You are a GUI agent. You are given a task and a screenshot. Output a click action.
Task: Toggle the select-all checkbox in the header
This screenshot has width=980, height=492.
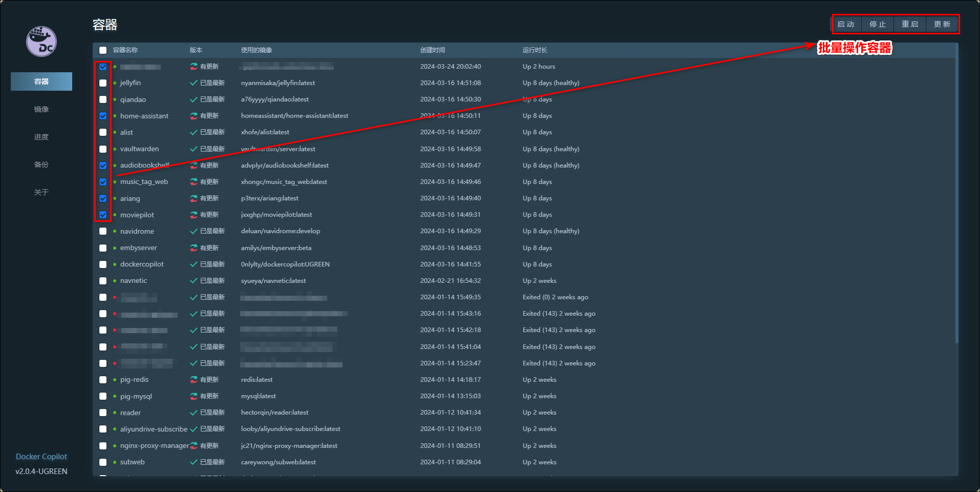click(103, 50)
